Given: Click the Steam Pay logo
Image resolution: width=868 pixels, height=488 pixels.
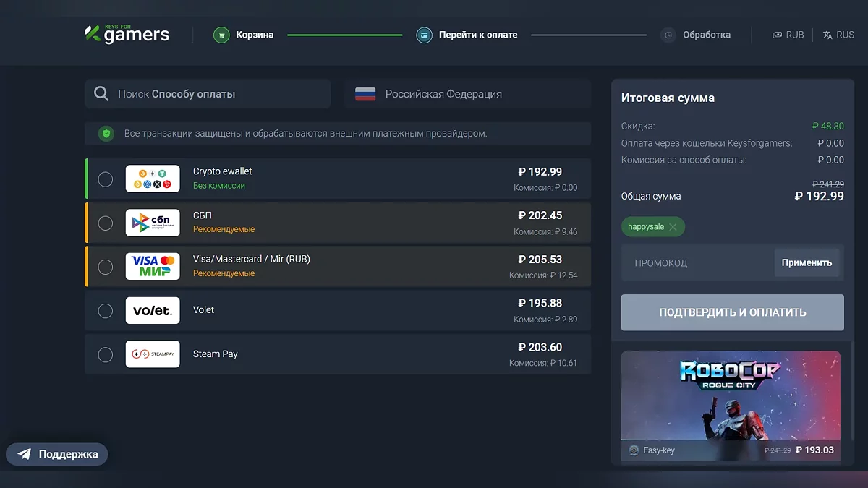Looking at the screenshot, I should 153,354.
